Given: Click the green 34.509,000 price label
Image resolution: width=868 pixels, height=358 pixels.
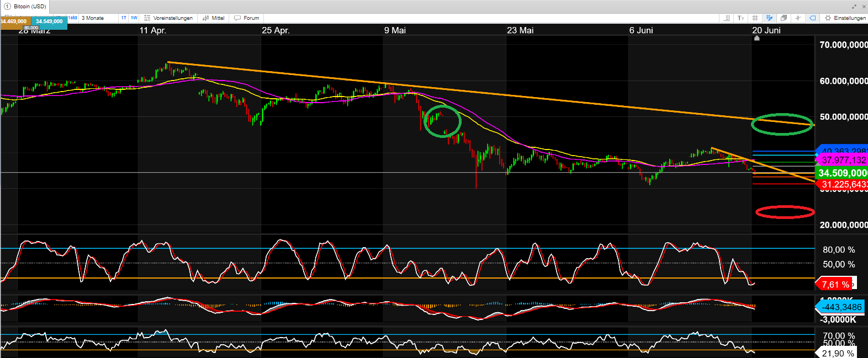Looking at the screenshot, I should 841,173.
